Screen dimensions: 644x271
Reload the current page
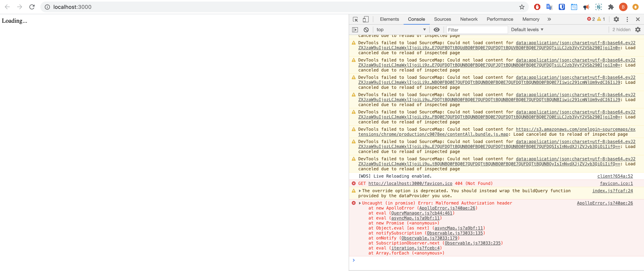click(32, 7)
